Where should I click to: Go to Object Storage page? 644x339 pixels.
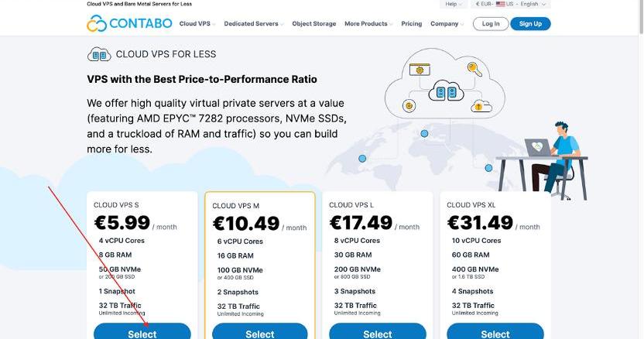313,24
